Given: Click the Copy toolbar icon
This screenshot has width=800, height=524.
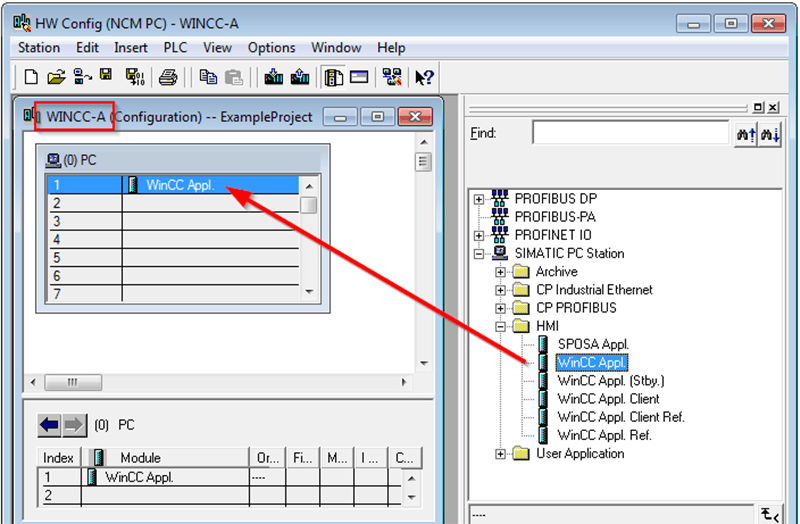Looking at the screenshot, I should [x=208, y=77].
